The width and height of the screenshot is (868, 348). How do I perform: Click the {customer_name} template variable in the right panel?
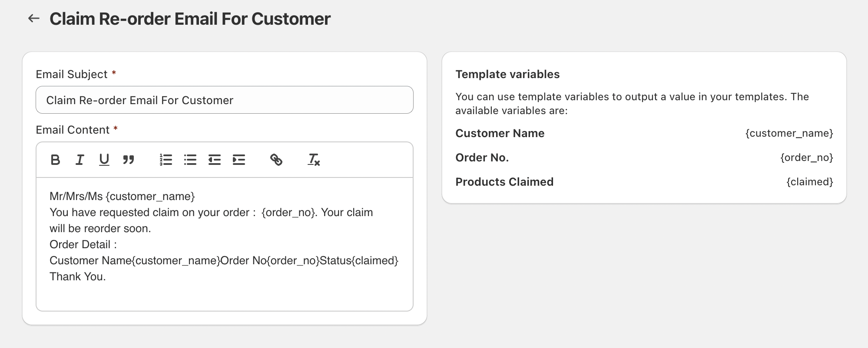(789, 133)
